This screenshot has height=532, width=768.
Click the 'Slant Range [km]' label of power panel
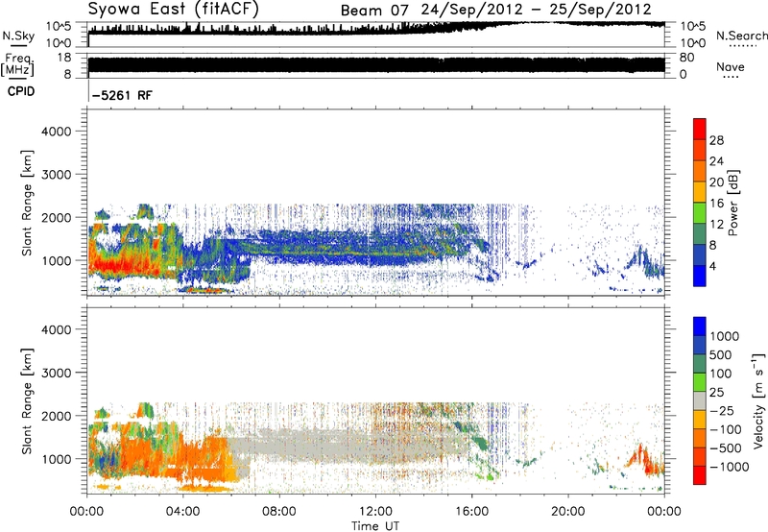[27, 203]
